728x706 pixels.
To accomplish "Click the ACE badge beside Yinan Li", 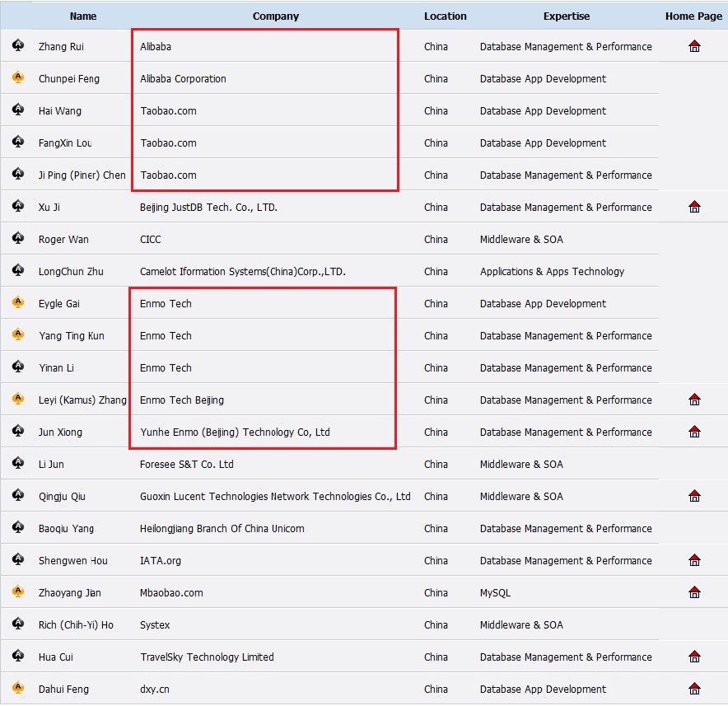I will point(18,366).
